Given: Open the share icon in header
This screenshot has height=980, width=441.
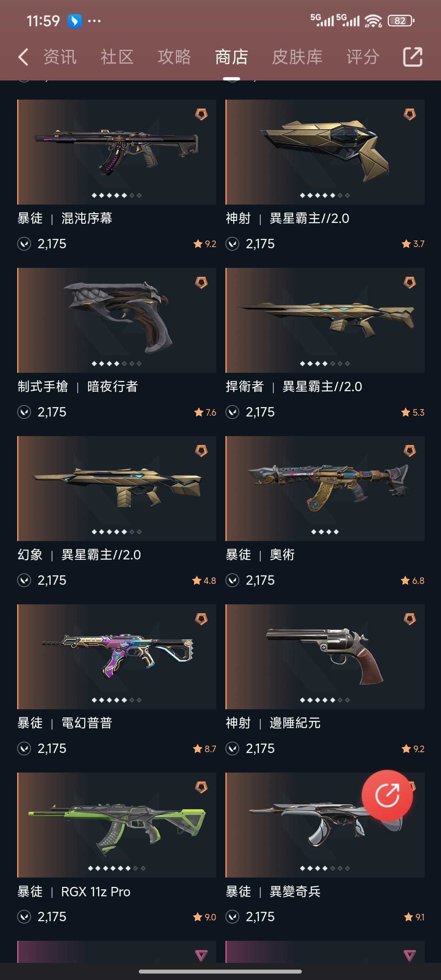Looking at the screenshot, I should (412, 57).
